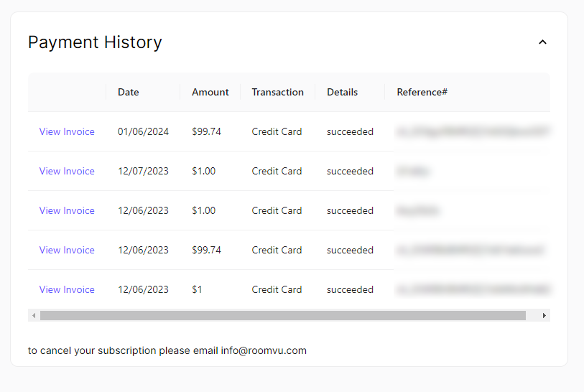Click Credit Card cell in 12/07/2023 row
The height and width of the screenshot is (392, 584).
pos(277,171)
